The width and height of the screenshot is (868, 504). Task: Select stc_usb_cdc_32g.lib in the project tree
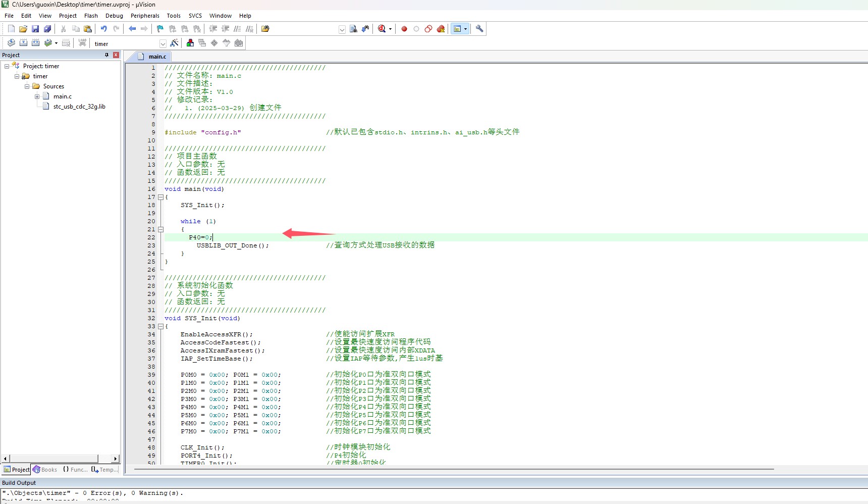click(x=79, y=107)
